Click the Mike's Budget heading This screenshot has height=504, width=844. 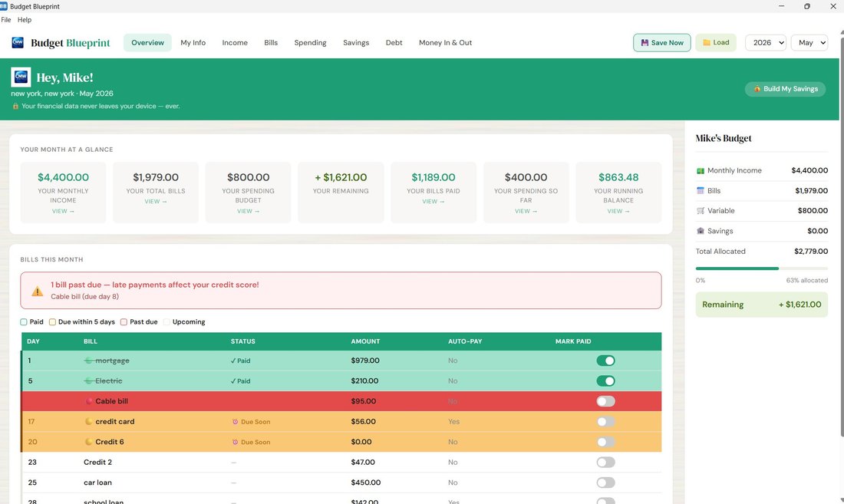click(724, 138)
